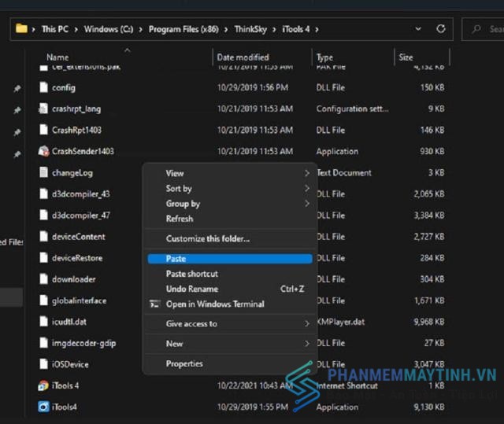
Task: Choose Customize this folder
Action: 229,238
